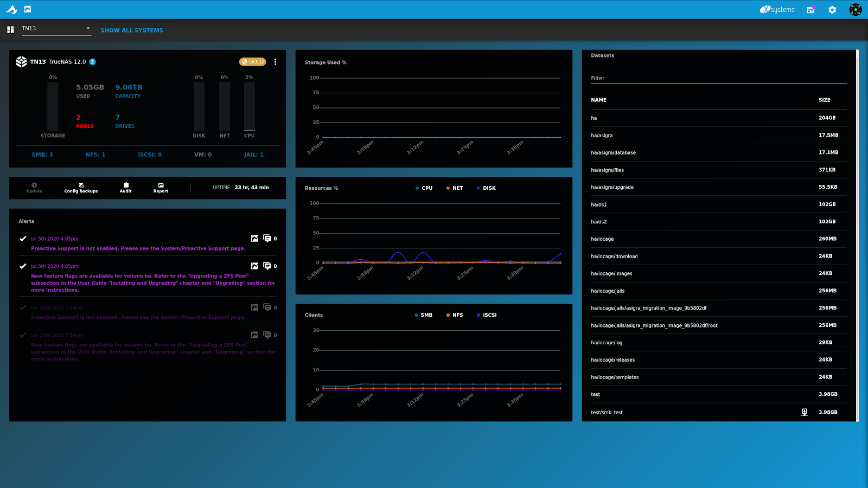The image size is (868, 488).
Task: Sort datasets by SIZE column
Action: [x=824, y=100]
